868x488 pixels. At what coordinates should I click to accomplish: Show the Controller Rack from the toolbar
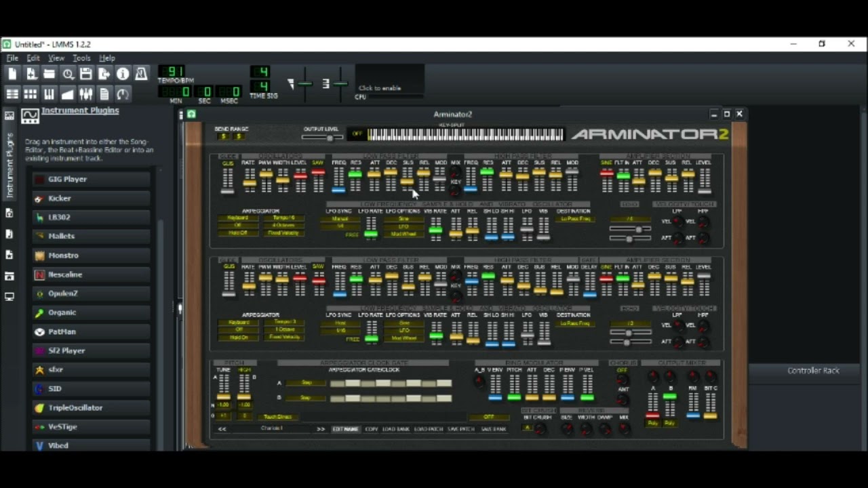click(123, 94)
